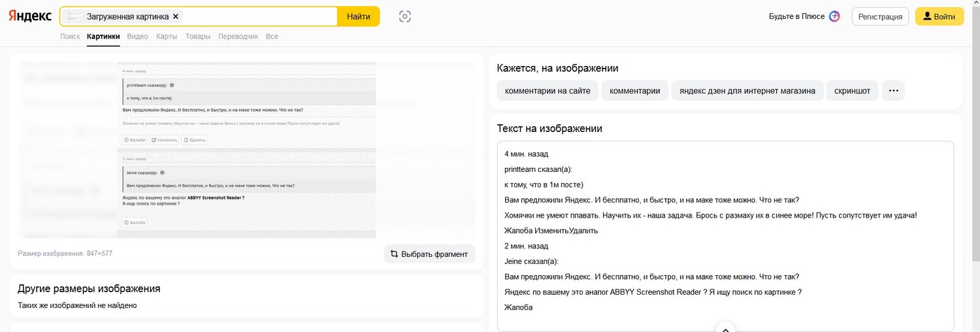Select the Картинки tab
Screen dimensions: 980x332
(x=103, y=37)
